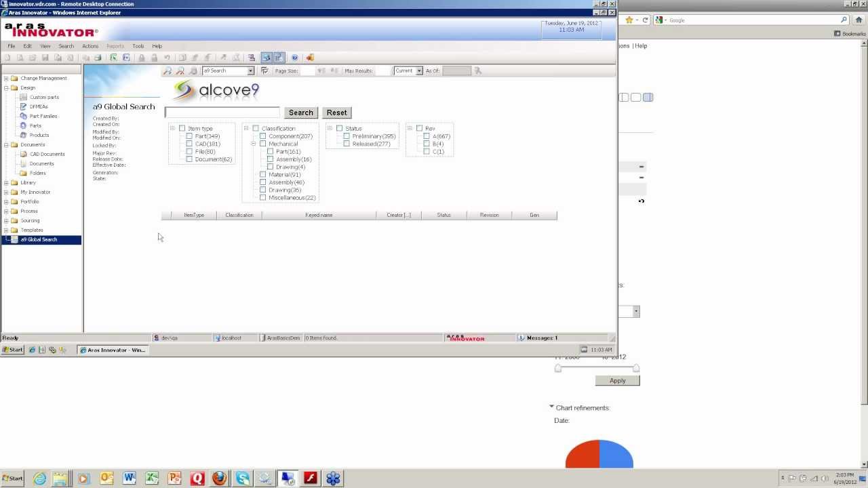Select Parts item in navigation tree

35,125
